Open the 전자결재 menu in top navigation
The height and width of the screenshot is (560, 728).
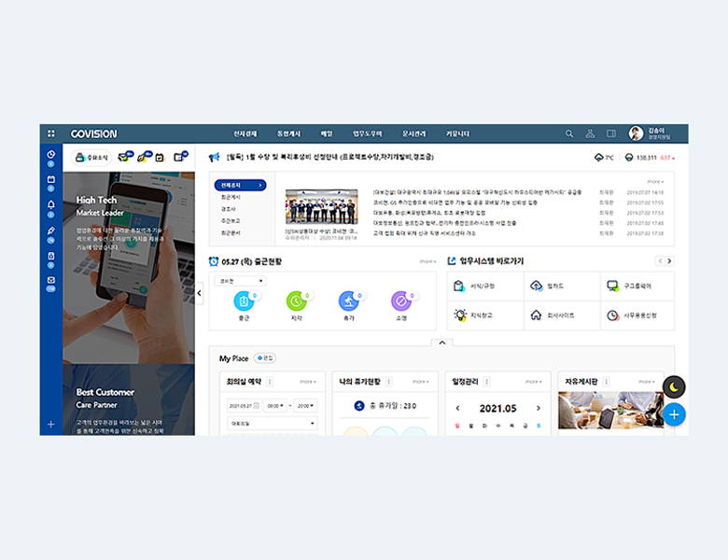pyautogui.click(x=245, y=133)
